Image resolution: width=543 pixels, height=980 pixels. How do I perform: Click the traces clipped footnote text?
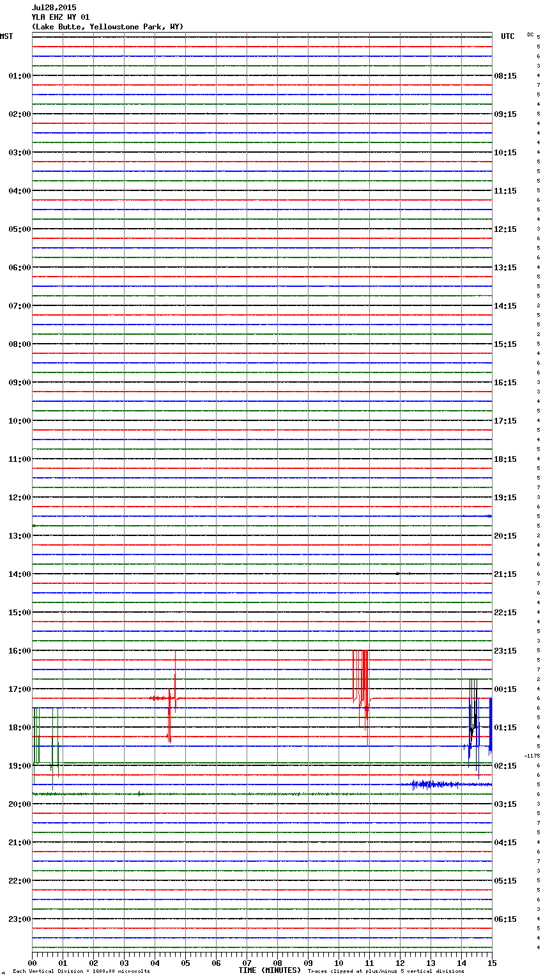[386, 971]
